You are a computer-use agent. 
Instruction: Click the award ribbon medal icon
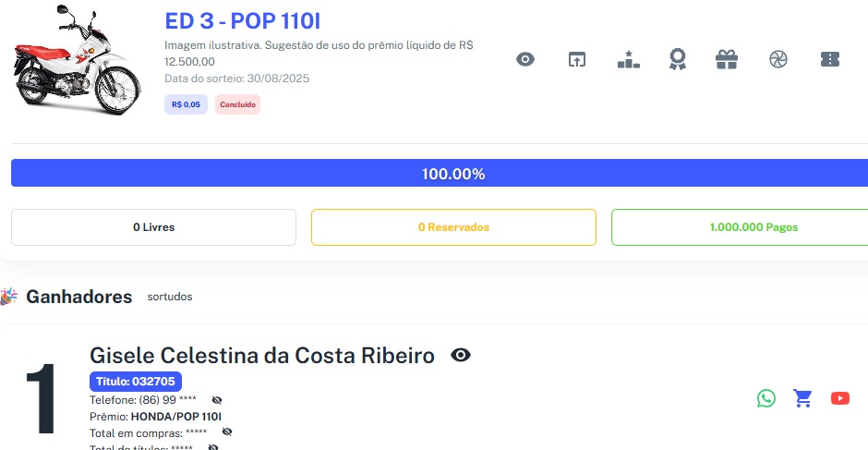[x=678, y=59]
